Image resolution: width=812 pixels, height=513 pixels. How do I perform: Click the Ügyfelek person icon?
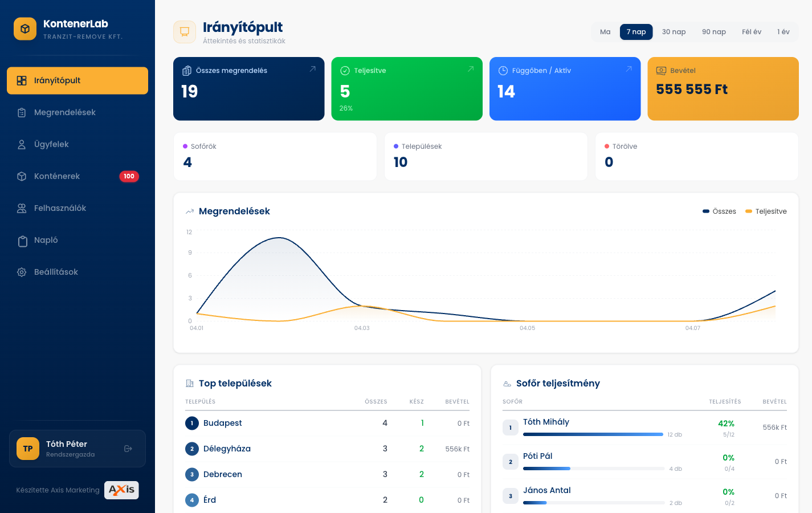[22, 145]
